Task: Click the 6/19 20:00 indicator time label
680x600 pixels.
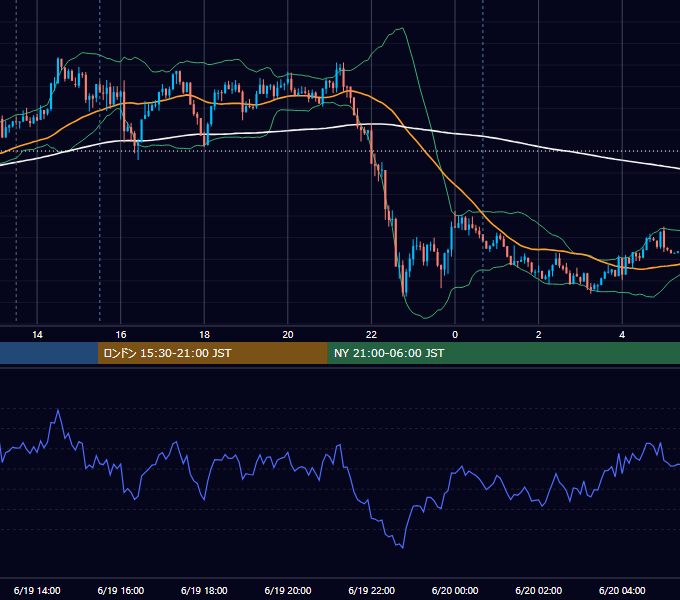Action: coord(288,590)
